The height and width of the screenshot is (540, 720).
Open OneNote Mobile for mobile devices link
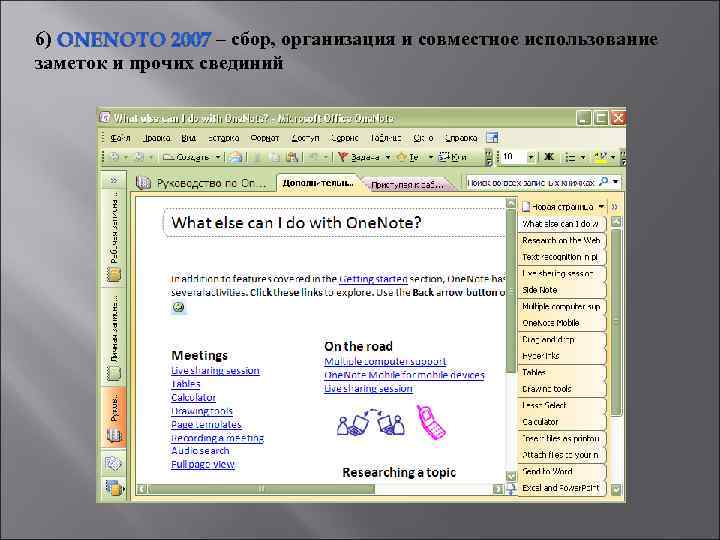[404, 375]
